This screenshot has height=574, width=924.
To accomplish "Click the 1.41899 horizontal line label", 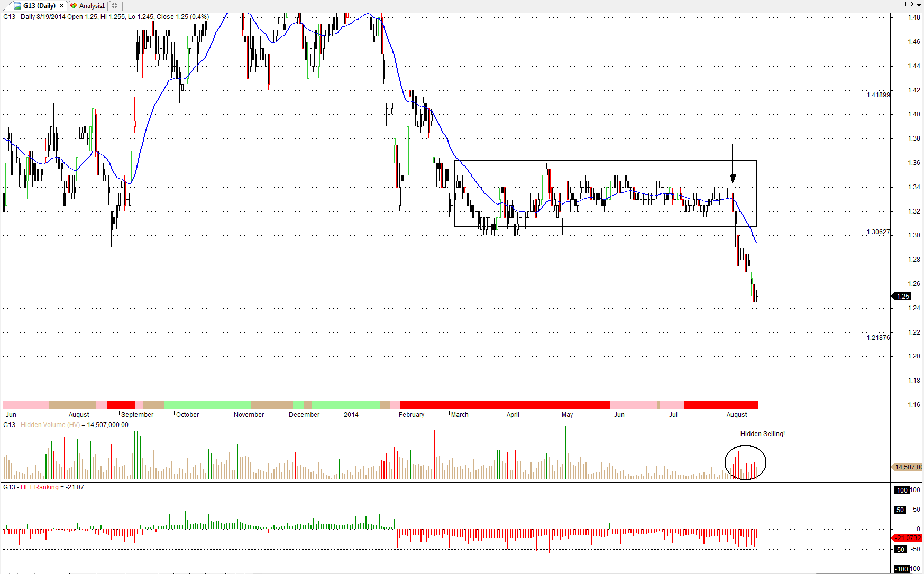I will [878, 95].
